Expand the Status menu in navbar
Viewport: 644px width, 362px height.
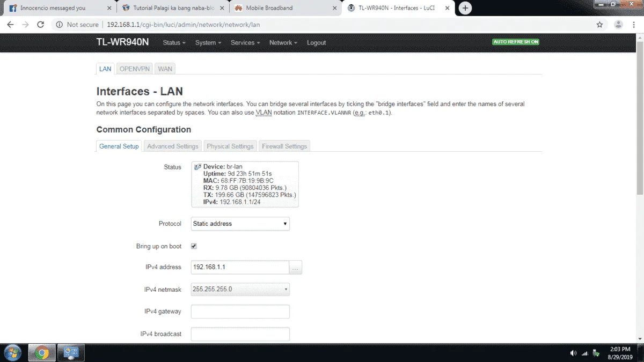174,42
